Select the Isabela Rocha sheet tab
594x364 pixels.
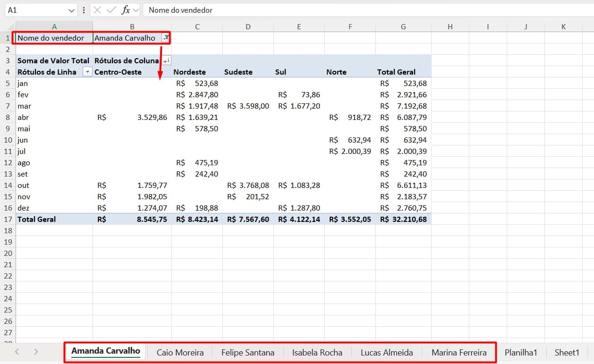point(317,352)
